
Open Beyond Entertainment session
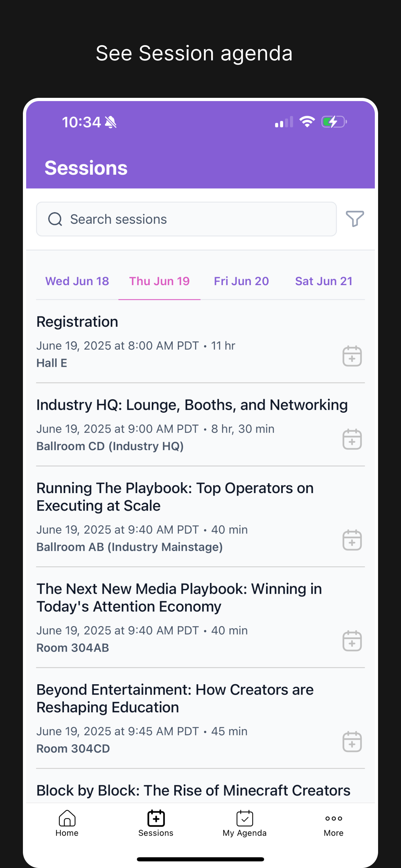(x=175, y=698)
